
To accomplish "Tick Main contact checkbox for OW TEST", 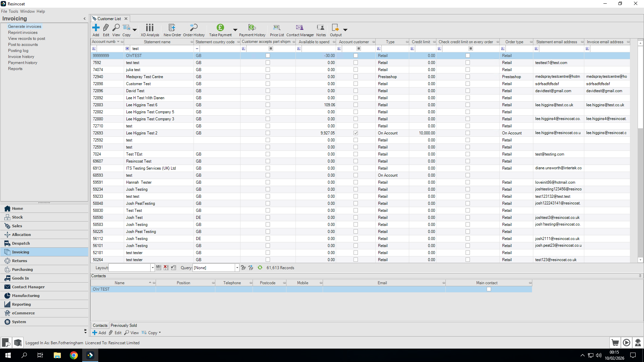I will tap(489, 289).
